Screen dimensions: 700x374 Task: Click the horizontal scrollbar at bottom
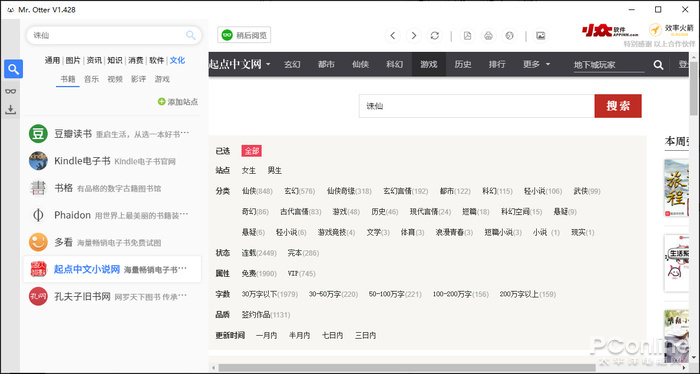pyautogui.click(x=407, y=368)
